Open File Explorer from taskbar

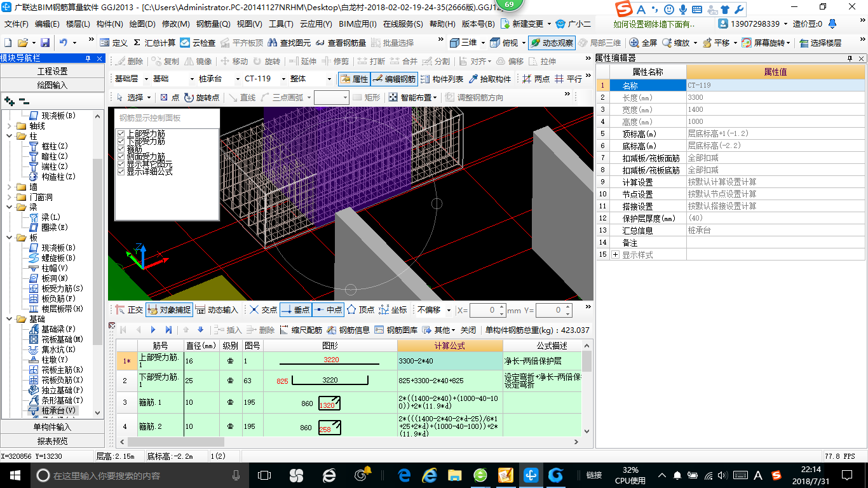click(x=455, y=475)
